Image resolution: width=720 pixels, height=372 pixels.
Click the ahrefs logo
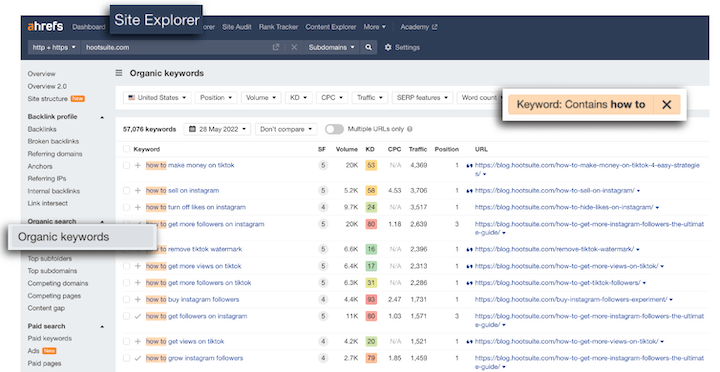(x=45, y=27)
